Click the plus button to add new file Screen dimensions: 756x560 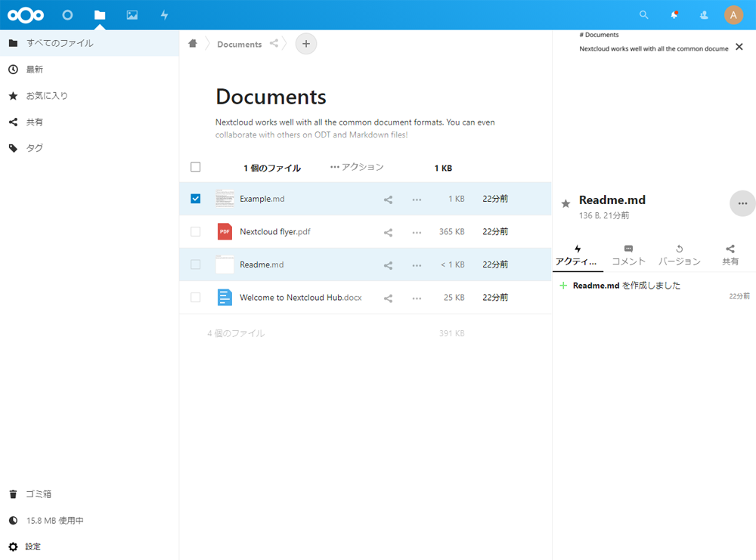306,44
